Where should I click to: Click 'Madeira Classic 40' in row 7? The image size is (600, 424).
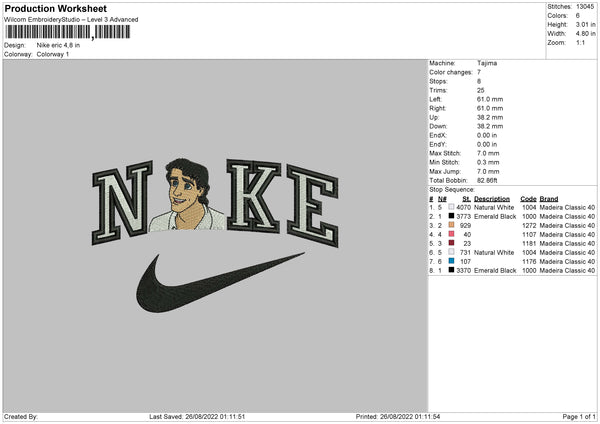567,261
